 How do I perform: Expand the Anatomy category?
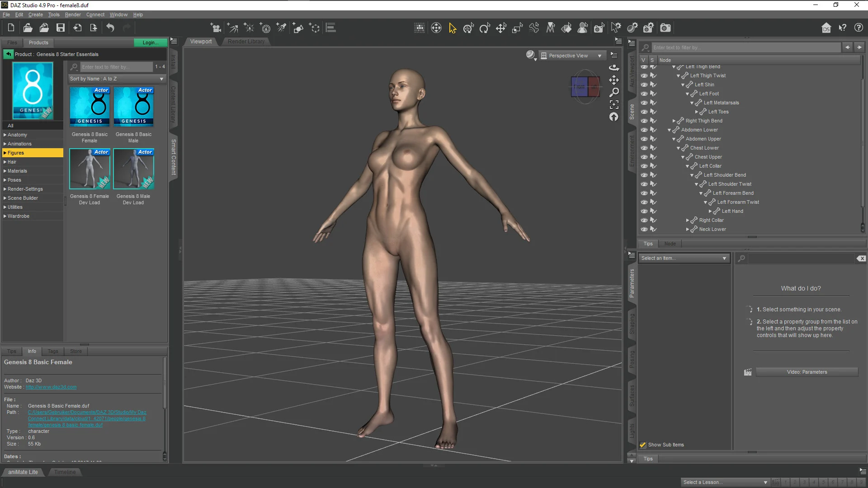coord(5,135)
